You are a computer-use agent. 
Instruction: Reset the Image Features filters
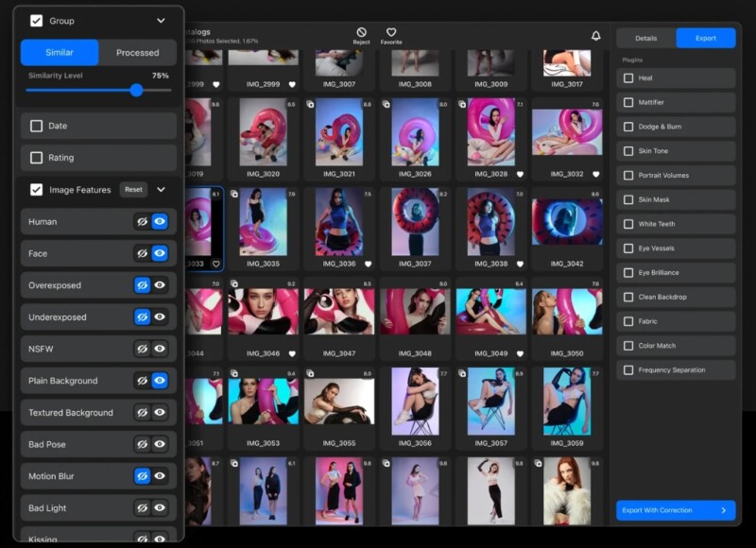133,189
